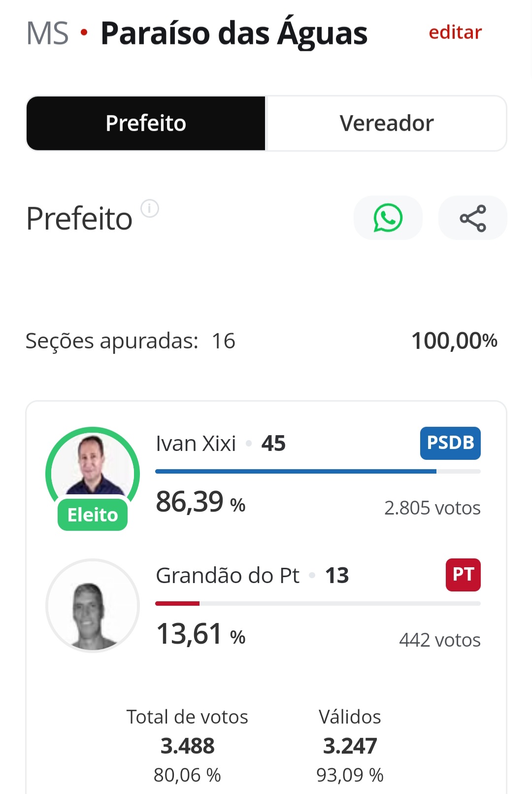Open Grandão do Pt's candidate photo
532x794 pixels.
coord(93,606)
